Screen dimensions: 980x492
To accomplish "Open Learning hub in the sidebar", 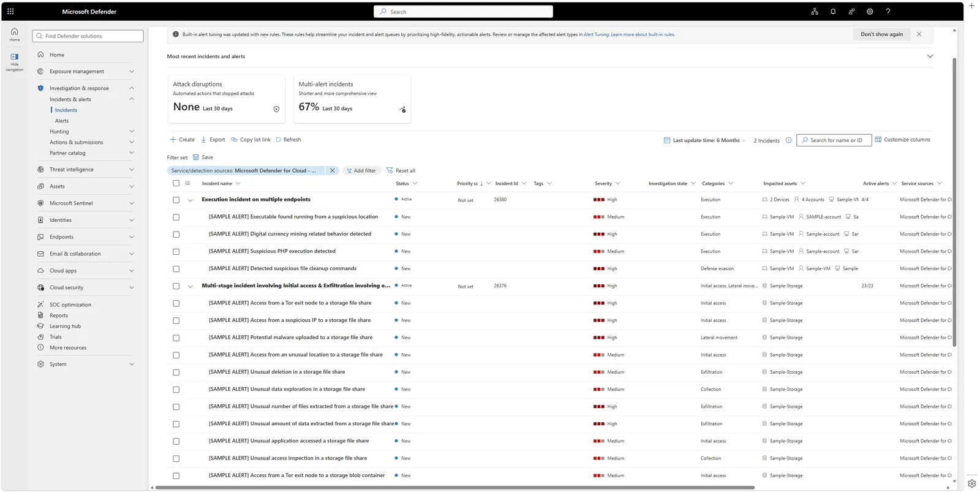I will click(65, 327).
